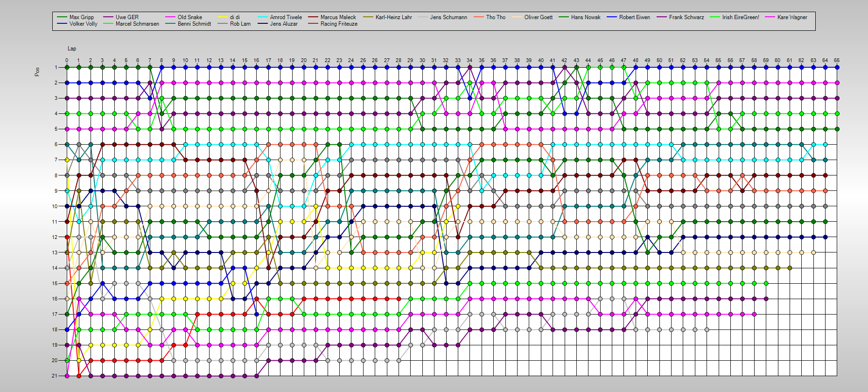Click lap number 47 on the top axis
Screen dimensions: 868x392
(x=623, y=60)
